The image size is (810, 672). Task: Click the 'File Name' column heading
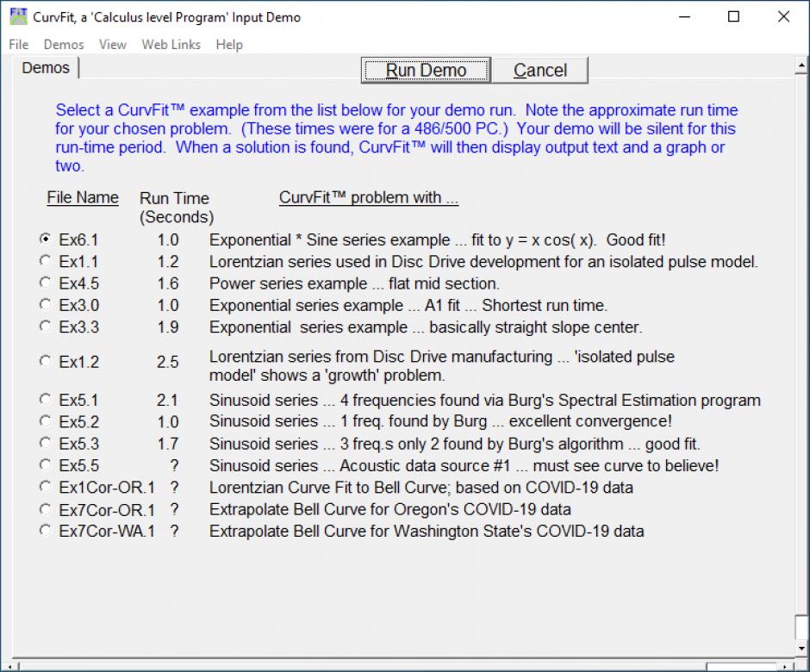pyautogui.click(x=83, y=197)
